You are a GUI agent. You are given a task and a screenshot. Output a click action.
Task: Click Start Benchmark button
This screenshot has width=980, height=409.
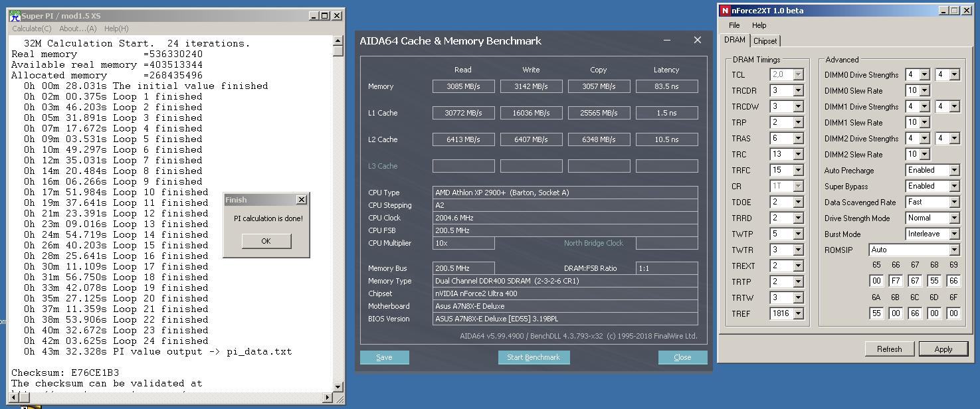click(534, 357)
